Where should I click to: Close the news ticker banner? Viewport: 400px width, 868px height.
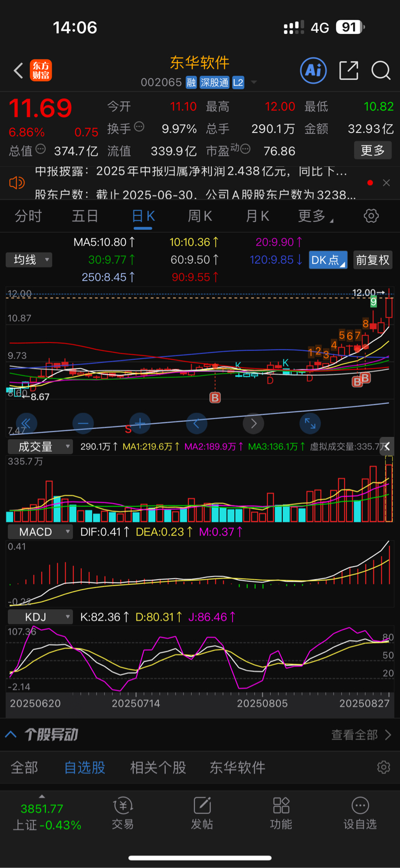coord(386,182)
